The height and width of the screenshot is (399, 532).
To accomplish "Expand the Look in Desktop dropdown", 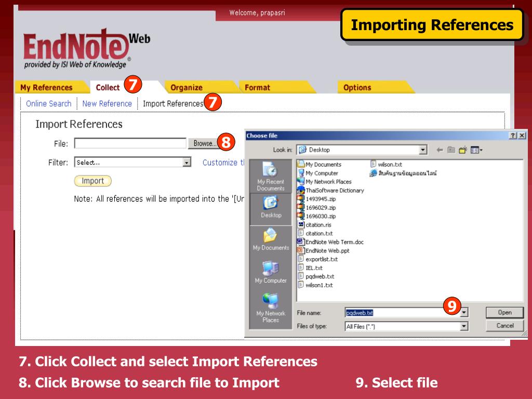I will [423, 150].
